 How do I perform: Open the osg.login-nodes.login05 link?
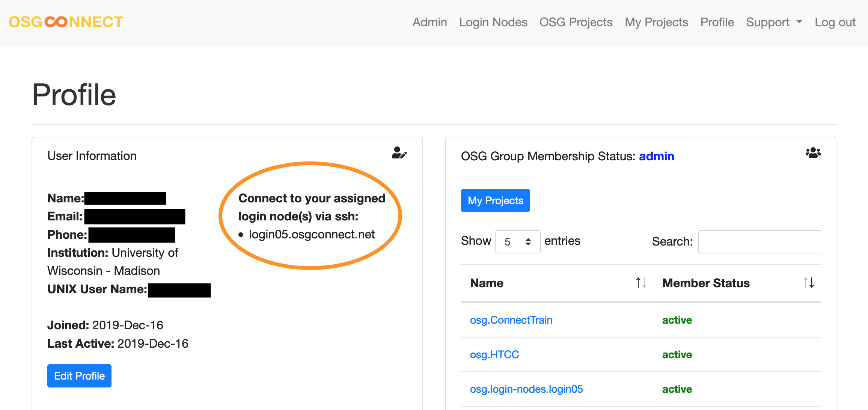pyautogui.click(x=526, y=389)
